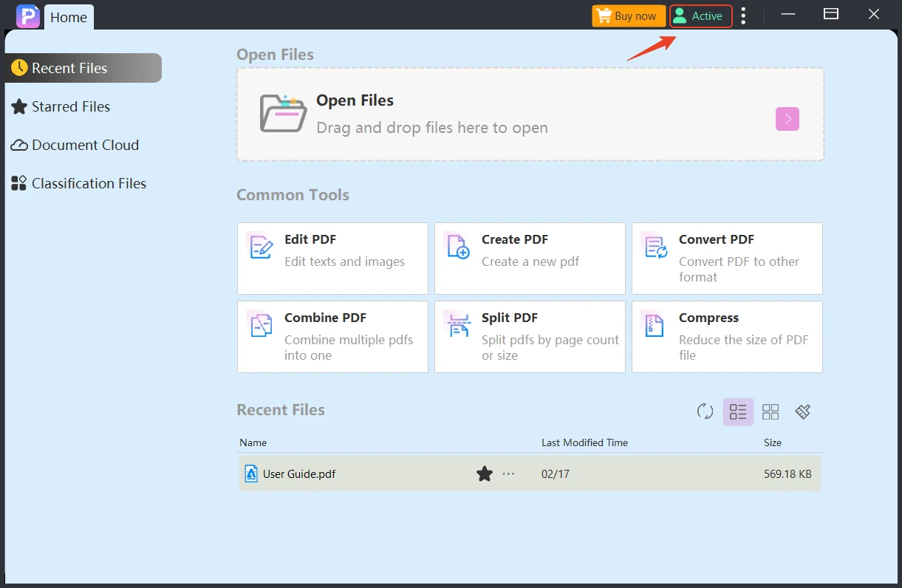Screen dimensions: 902x588
Task: Click the pink arrow in Open Files
Action: click(x=787, y=119)
